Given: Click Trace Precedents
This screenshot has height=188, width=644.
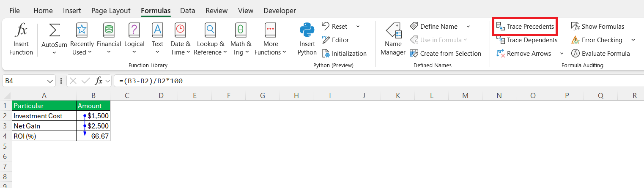Looking at the screenshot, I should pyautogui.click(x=525, y=26).
